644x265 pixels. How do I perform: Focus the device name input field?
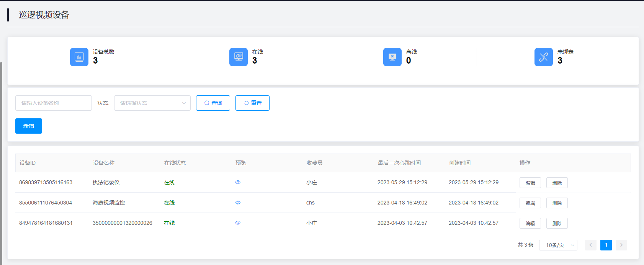(x=54, y=103)
